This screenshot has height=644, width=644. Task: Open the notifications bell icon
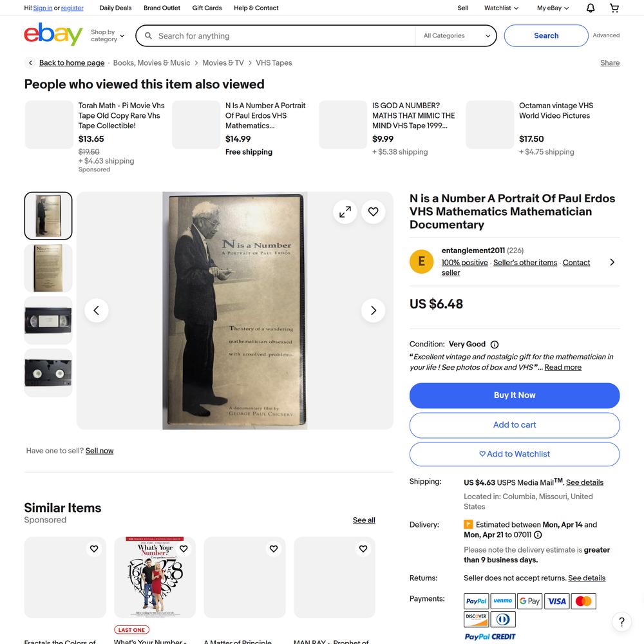590,8
